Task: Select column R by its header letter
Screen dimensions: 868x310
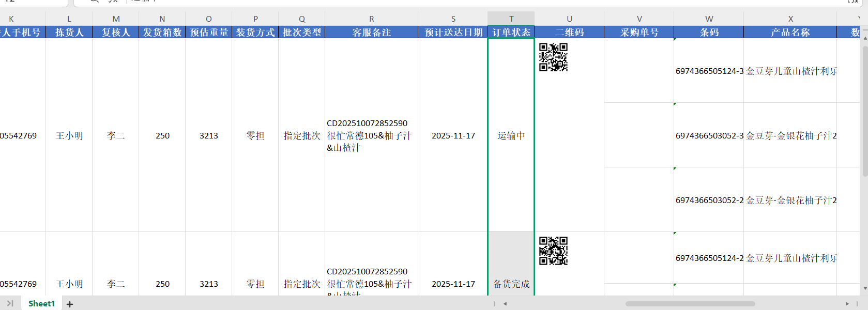Action: tap(372, 19)
